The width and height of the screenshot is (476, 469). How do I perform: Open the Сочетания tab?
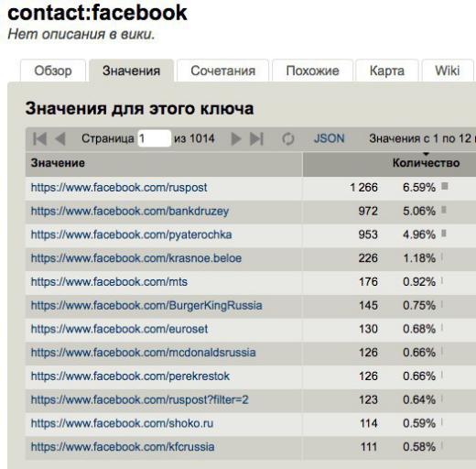tap(223, 71)
